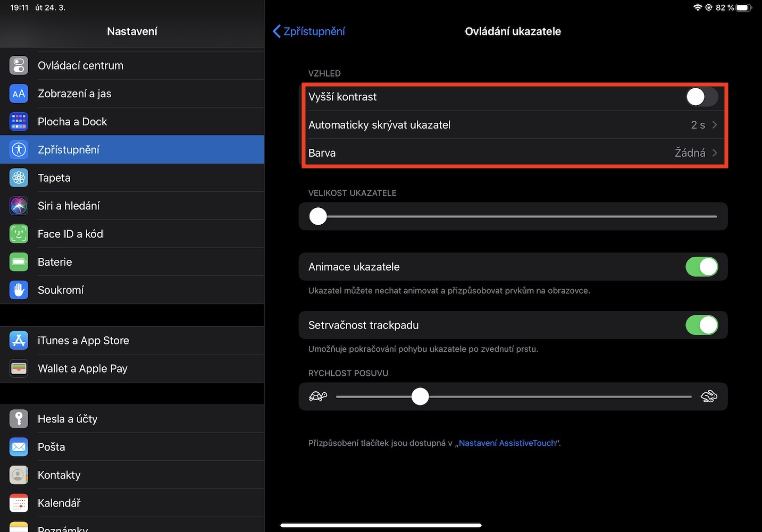Click the Velikost ukazatele slider handle

click(318, 216)
